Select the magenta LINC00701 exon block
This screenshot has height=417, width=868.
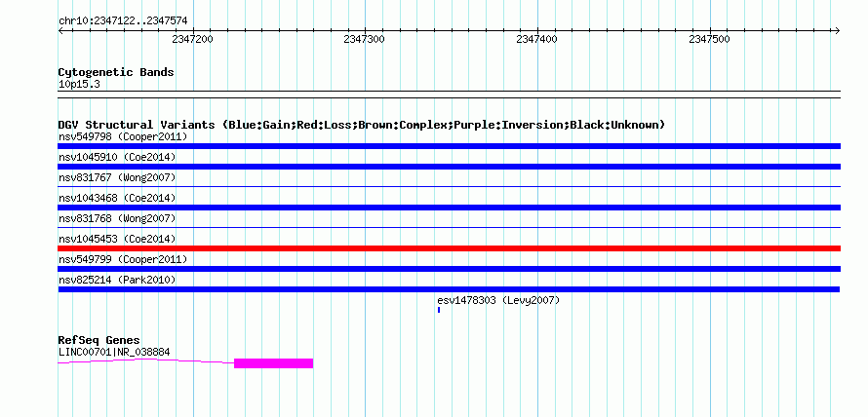click(x=273, y=363)
